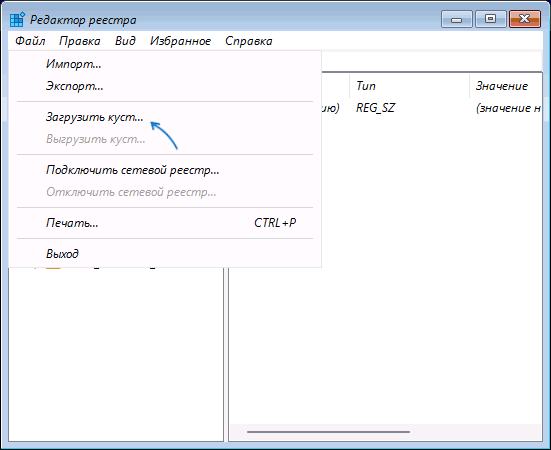The width and height of the screenshot is (551, 450).
Task: Open the Файл menu
Action: (30, 41)
